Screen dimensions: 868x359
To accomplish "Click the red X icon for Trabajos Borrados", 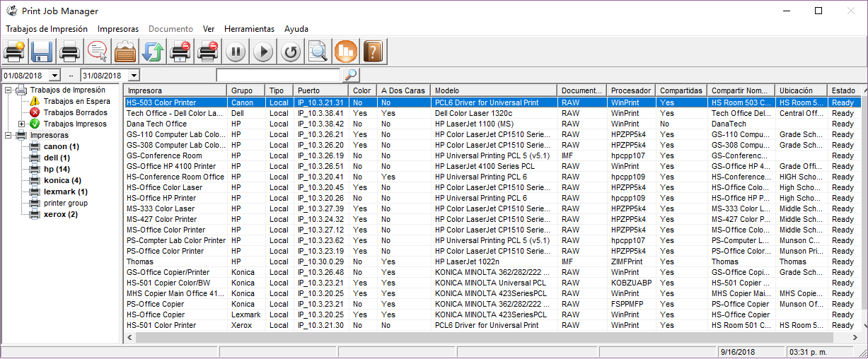I will click(x=35, y=112).
